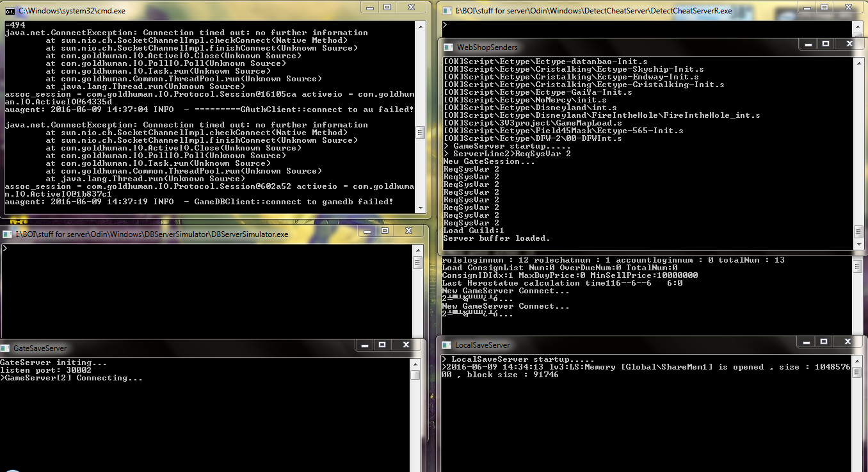Minimize the GateSaveServer window
Image resolution: width=868 pixels, height=472 pixels.
tap(365, 345)
